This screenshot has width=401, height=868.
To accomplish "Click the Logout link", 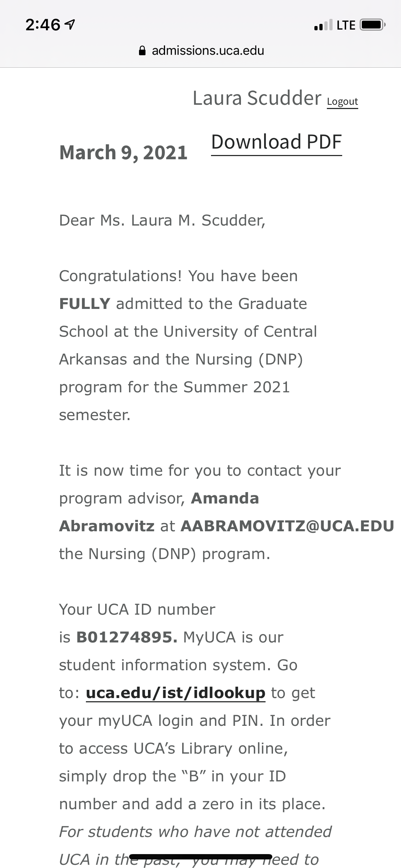I will (x=342, y=102).
